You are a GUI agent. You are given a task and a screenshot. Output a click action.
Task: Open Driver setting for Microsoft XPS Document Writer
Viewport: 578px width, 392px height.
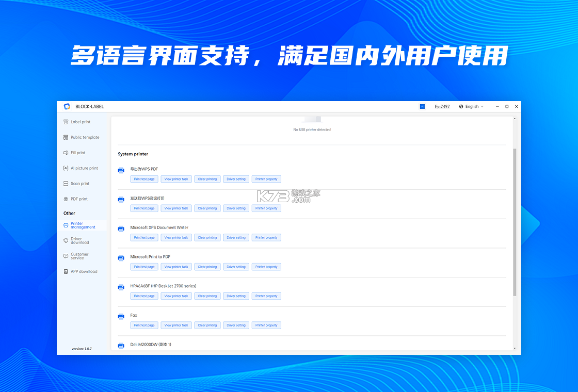click(236, 238)
